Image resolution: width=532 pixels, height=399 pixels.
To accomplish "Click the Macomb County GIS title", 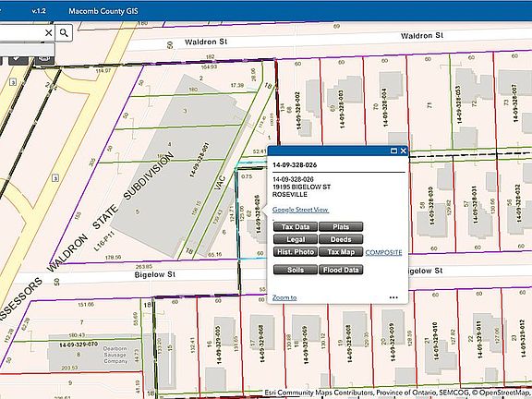I will 103,11.
